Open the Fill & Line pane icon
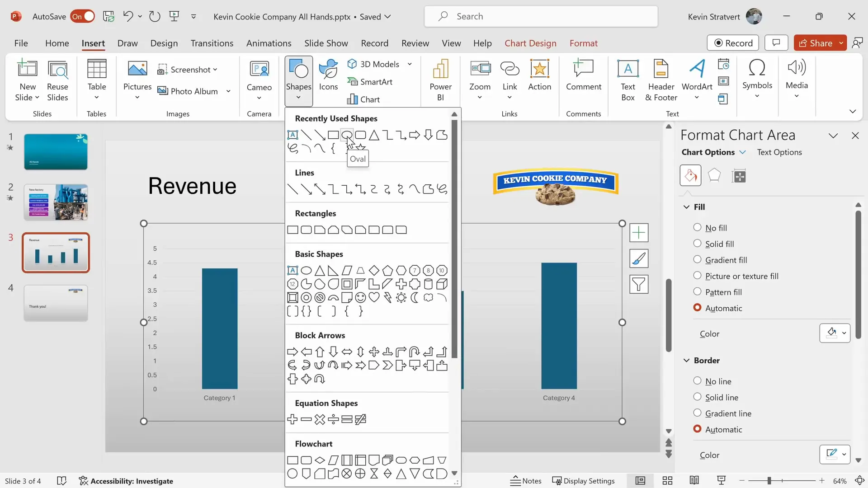This screenshot has height=488, width=868. (x=690, y=175)
